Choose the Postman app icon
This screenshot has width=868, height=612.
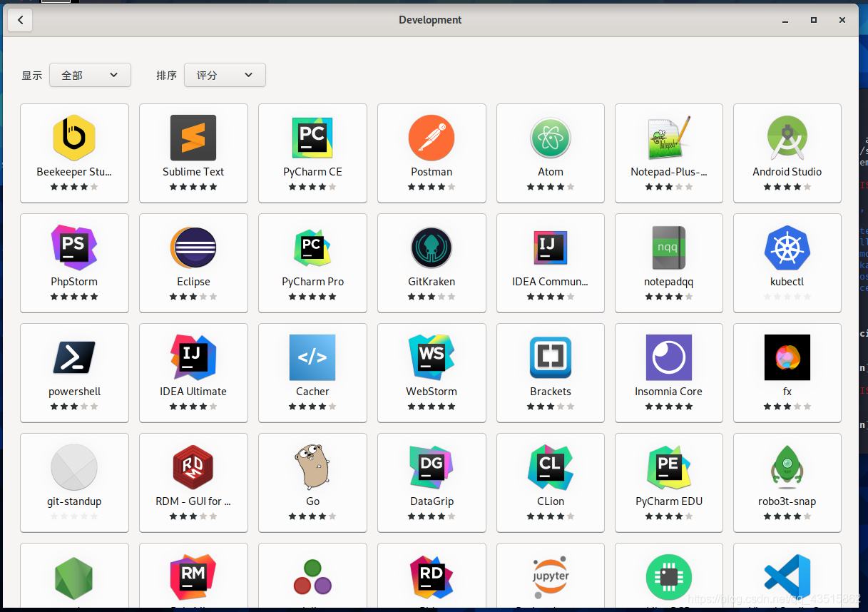(x=432, y=138)
